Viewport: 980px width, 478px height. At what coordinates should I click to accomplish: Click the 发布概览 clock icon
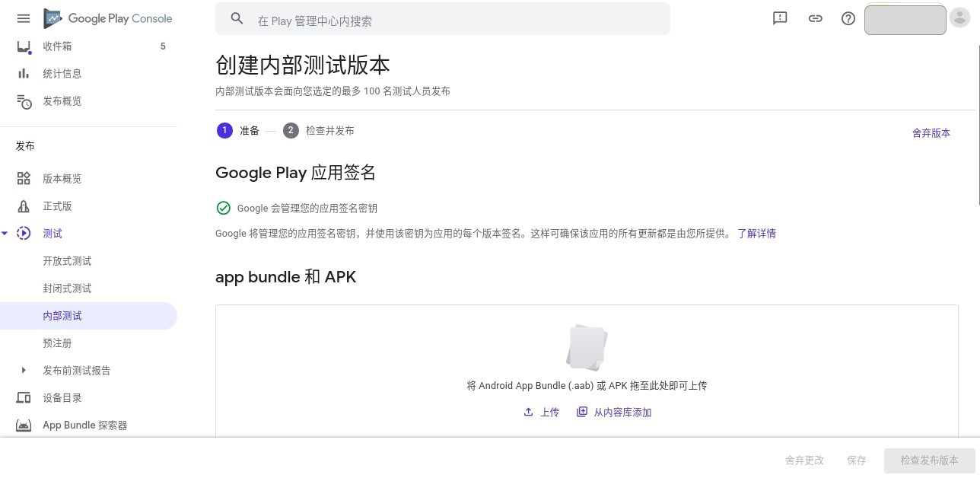(x=24, y=102)
